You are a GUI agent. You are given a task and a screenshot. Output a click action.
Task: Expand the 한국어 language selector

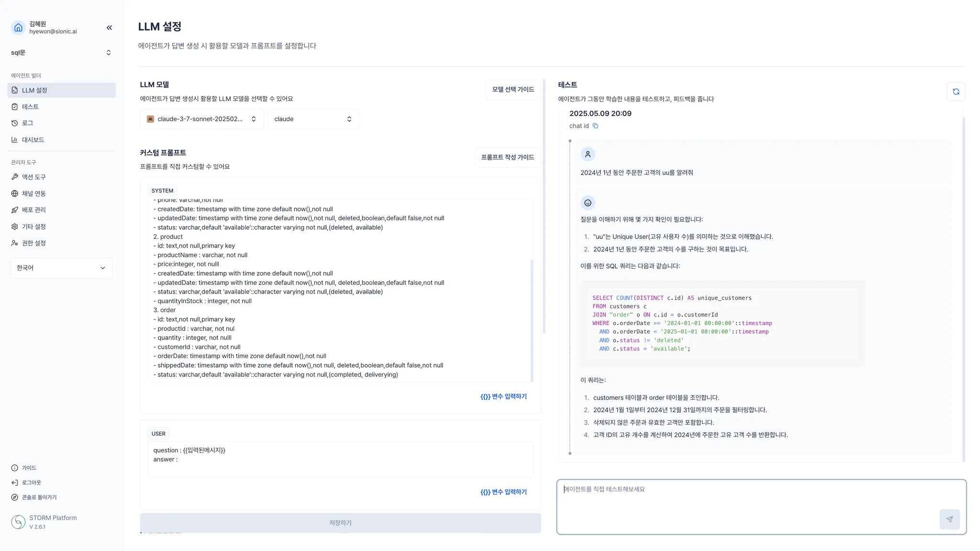click(61, 268)
